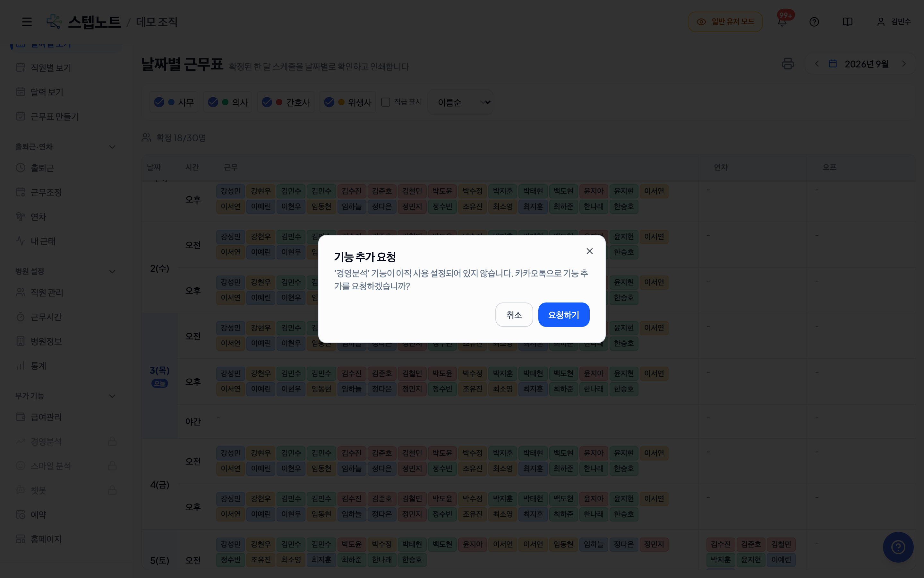This screenshot has height=578, width=924.
Task: Open the 2026년 9월 date picker
Action: (x=859, y=64)
